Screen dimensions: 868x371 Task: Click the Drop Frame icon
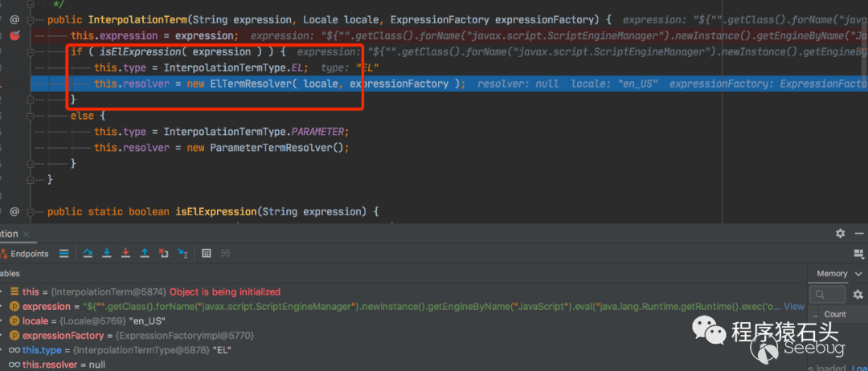tap(164, 254)
